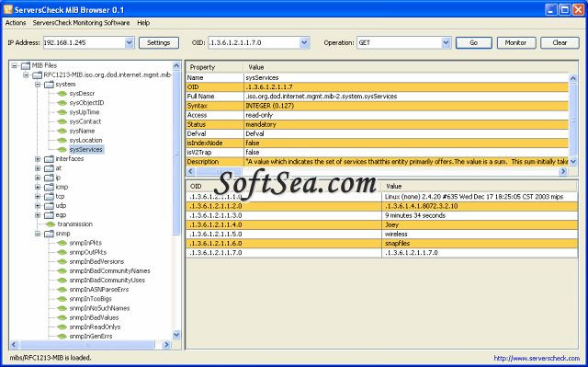
Task: Expand the egp folder node
Action: 38,215
